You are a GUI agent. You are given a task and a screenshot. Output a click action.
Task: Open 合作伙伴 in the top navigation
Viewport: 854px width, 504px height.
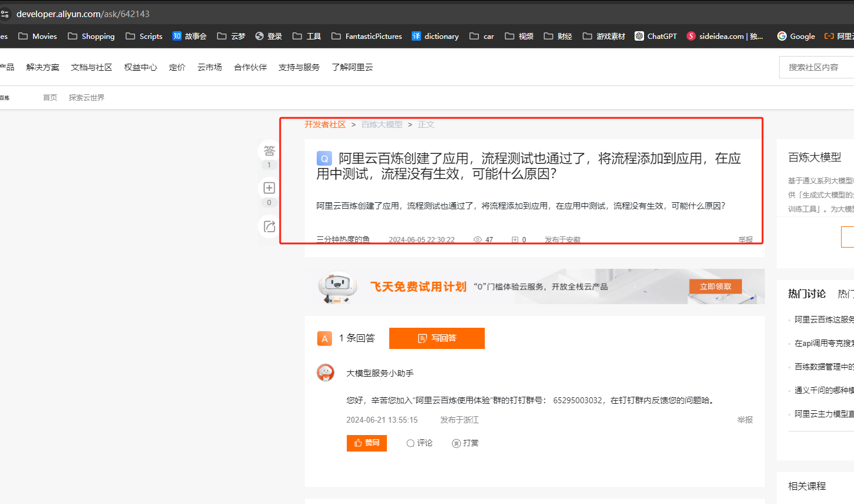pyautogui.click(x=250, y=67)
